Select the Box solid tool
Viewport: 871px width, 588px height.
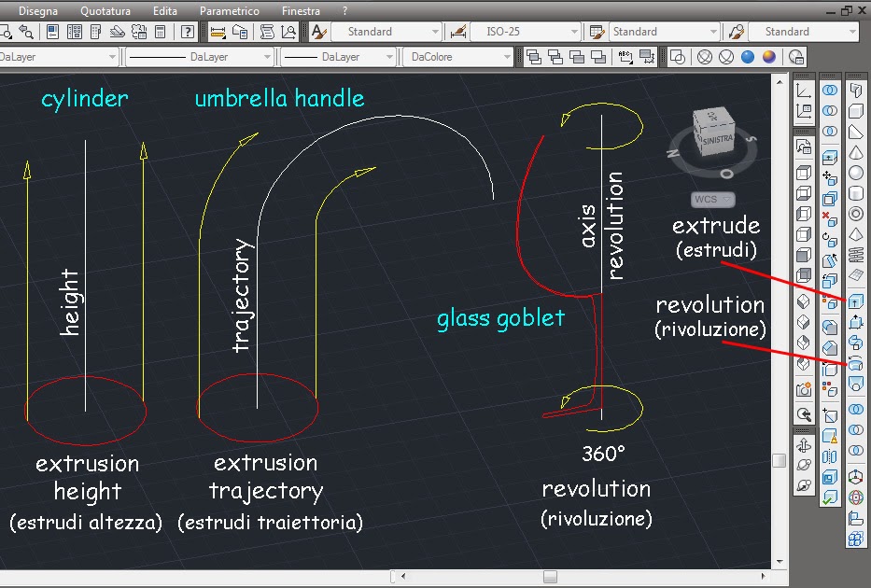pyautogui.click(x=855, y=111)
